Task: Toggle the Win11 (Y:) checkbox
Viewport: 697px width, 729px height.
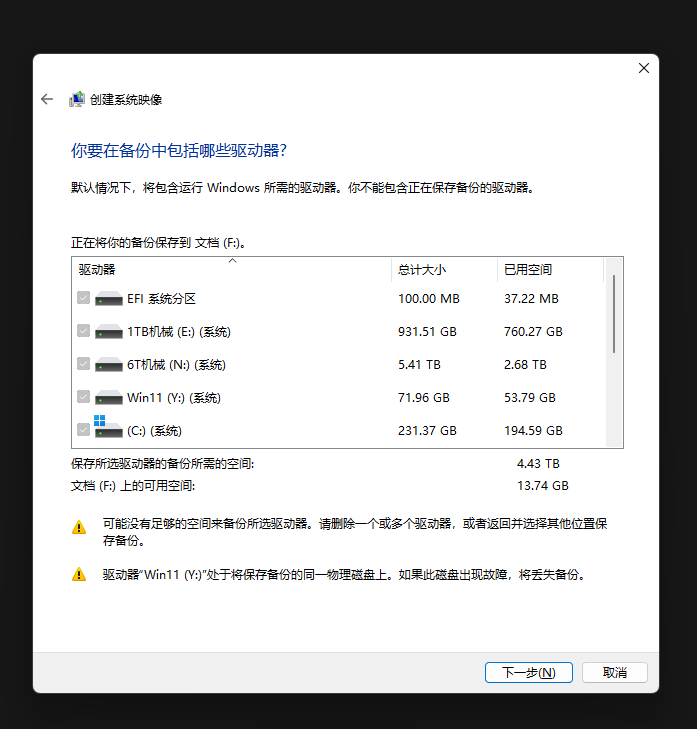Action: click(x=84, y=397)
